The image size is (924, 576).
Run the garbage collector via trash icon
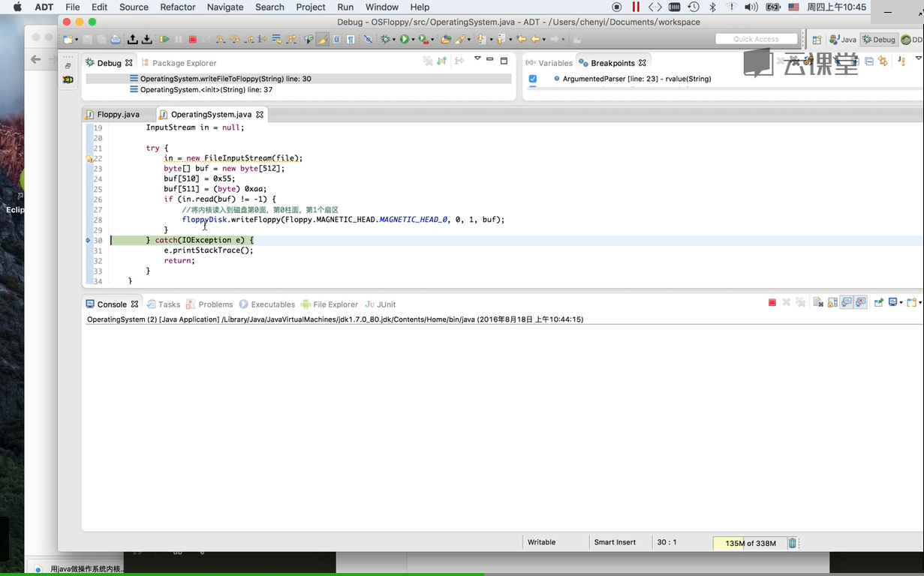pos(792,543)
